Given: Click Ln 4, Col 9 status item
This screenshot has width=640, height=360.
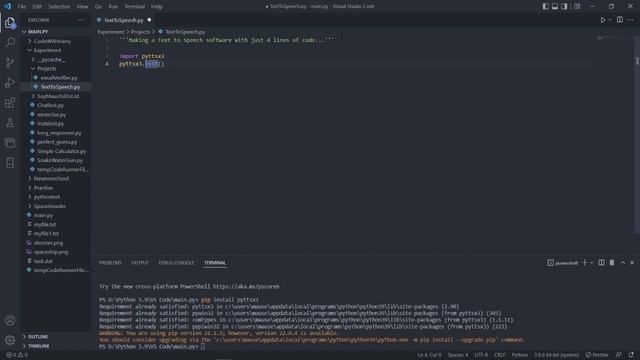Looking at the screenshot, I should (x=429, y=355).
